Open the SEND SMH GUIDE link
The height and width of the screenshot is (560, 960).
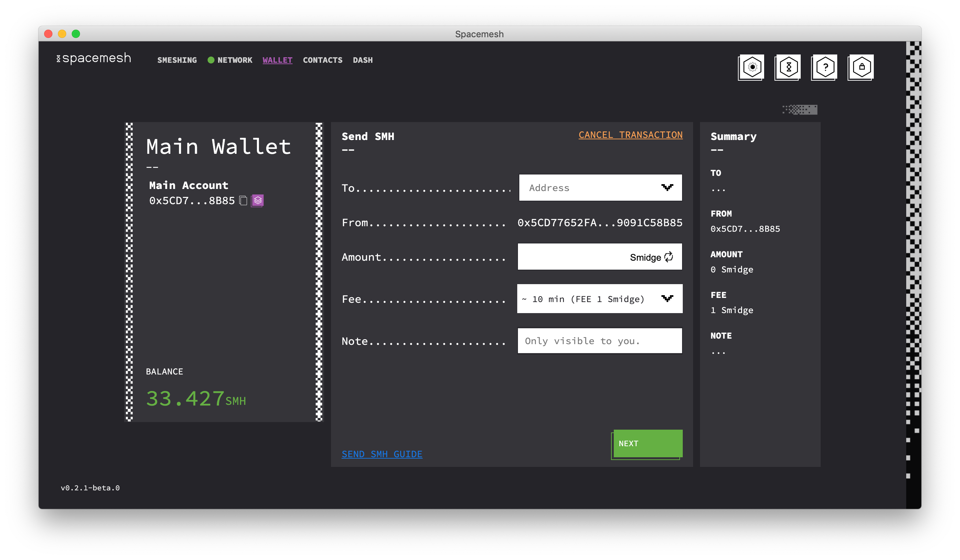(382, 454)
